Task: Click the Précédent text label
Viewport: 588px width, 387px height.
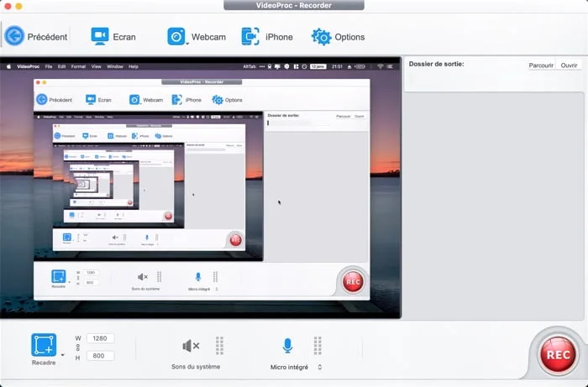Action: point(47,37)
